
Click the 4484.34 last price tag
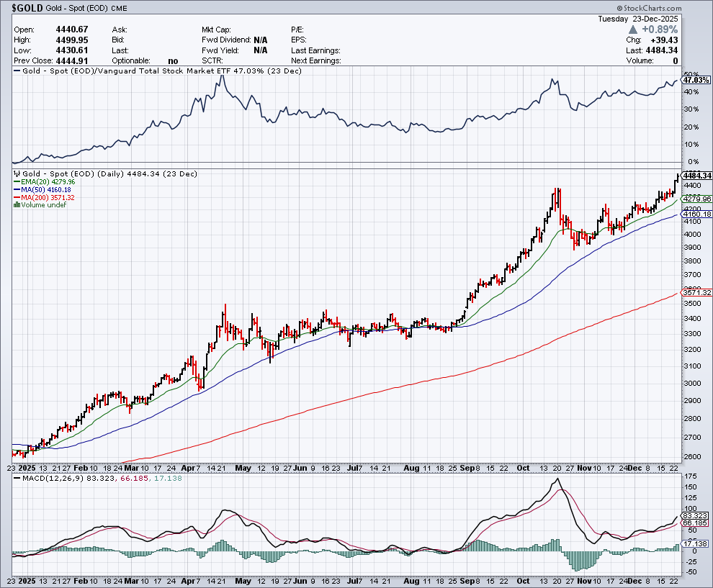[x=697, y=176]
